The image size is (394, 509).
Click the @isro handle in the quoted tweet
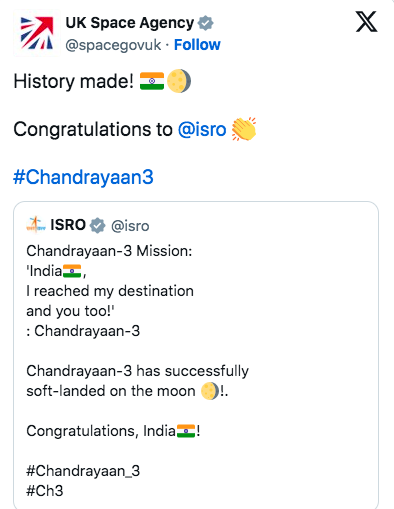pos(130,226)
